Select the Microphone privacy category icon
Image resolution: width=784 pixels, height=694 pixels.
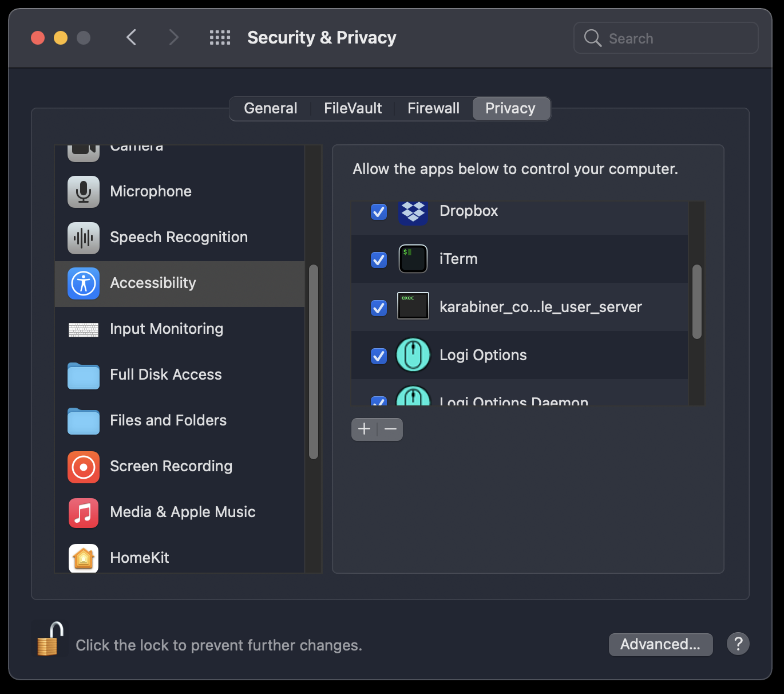pos(83,192)
